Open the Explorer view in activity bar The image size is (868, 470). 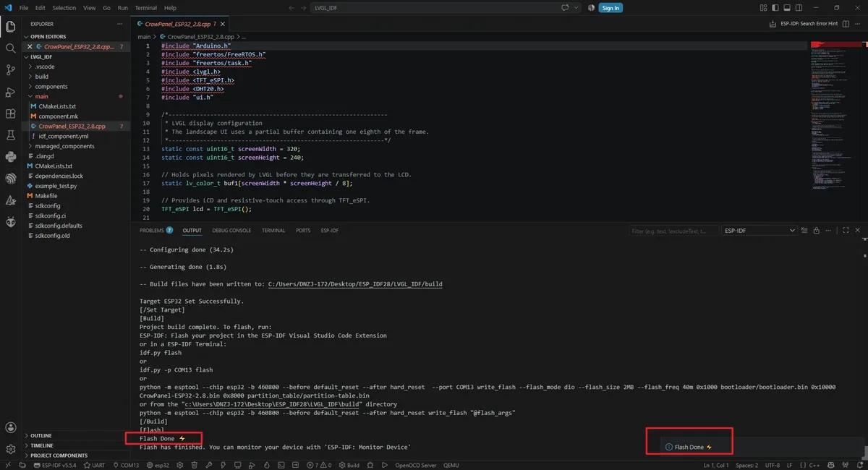pyautogui.click(x=10, y=27)
